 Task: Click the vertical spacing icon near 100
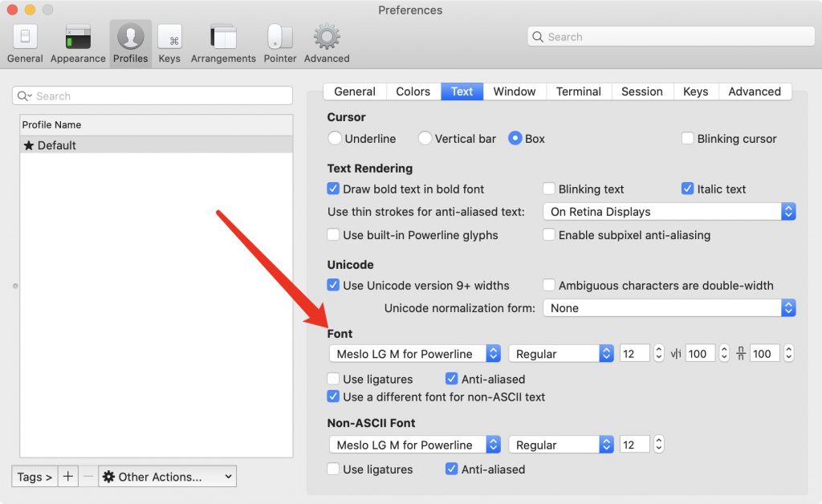coord(741,354)
